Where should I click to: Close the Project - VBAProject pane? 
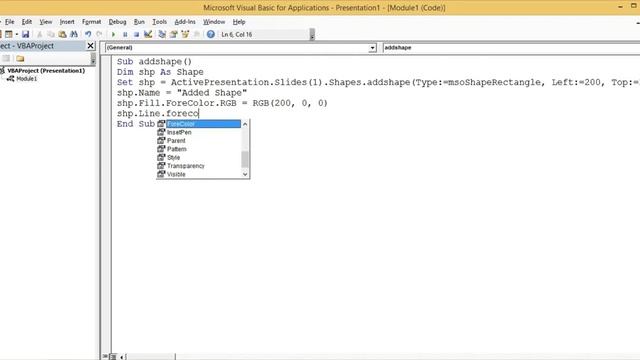click(91, 46)
